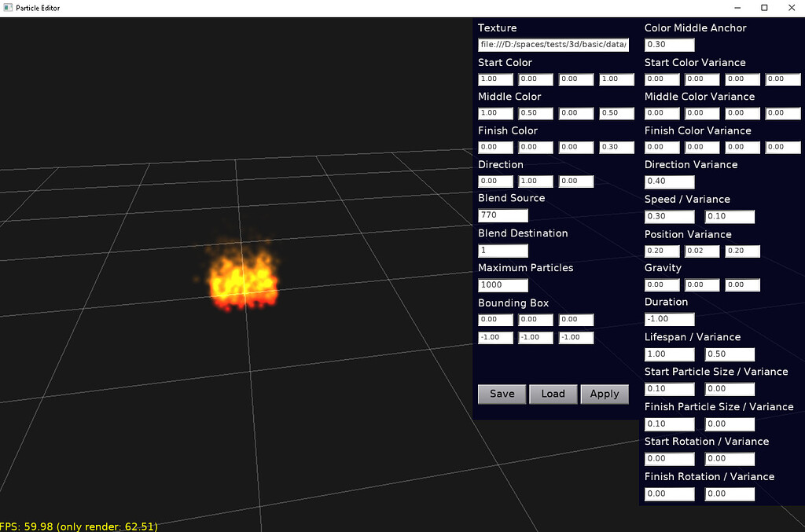This screenshot has height=532, width=805.
Task: Click the Load button
Action: (x=553, y=394)
